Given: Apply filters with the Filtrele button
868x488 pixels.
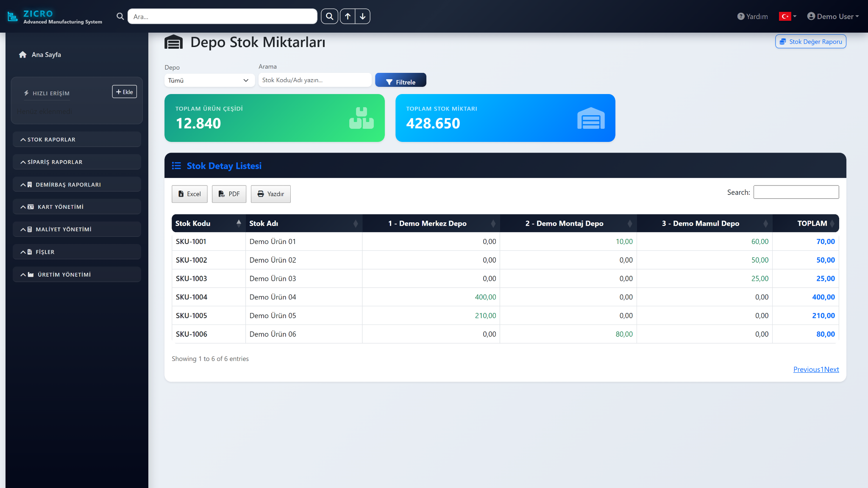Looking at the screenshot, I should pos(401,80).
